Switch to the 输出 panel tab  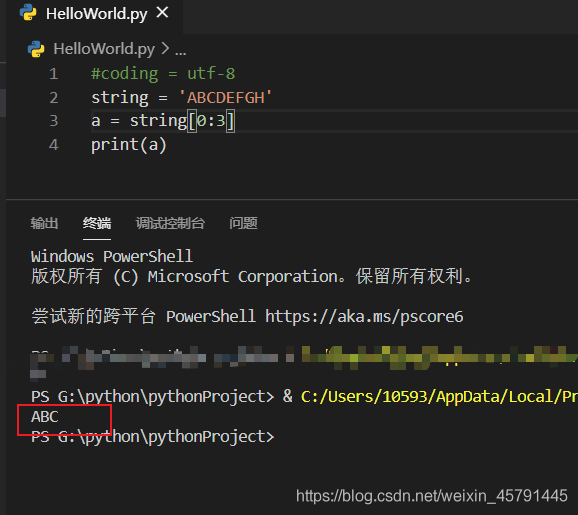click(44, 223)
